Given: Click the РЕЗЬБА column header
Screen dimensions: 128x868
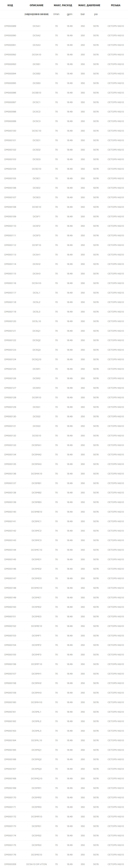Looking at the screenshot, I should pyautogui.click(x=116, y=5).
